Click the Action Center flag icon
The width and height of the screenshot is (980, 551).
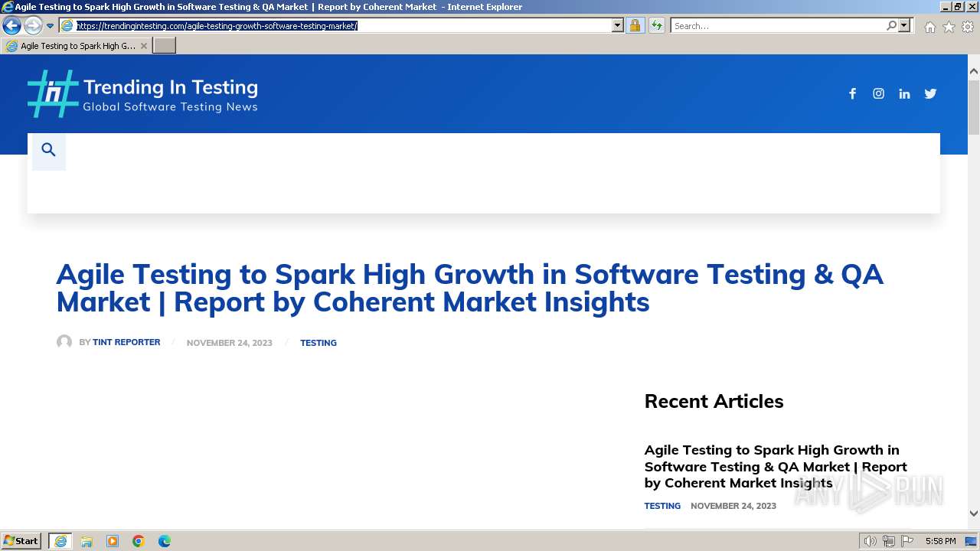pyautogui.click(x=907, y=541)
